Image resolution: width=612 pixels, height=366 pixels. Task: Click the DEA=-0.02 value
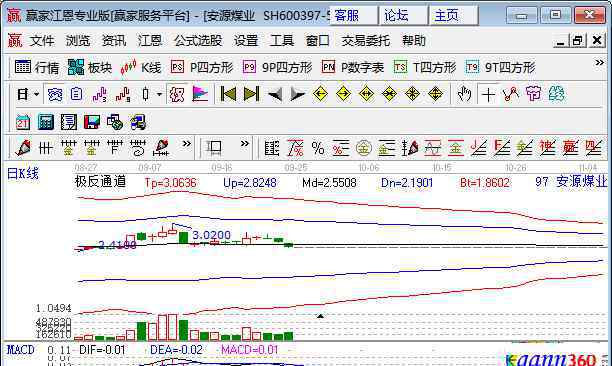point(176,350)
